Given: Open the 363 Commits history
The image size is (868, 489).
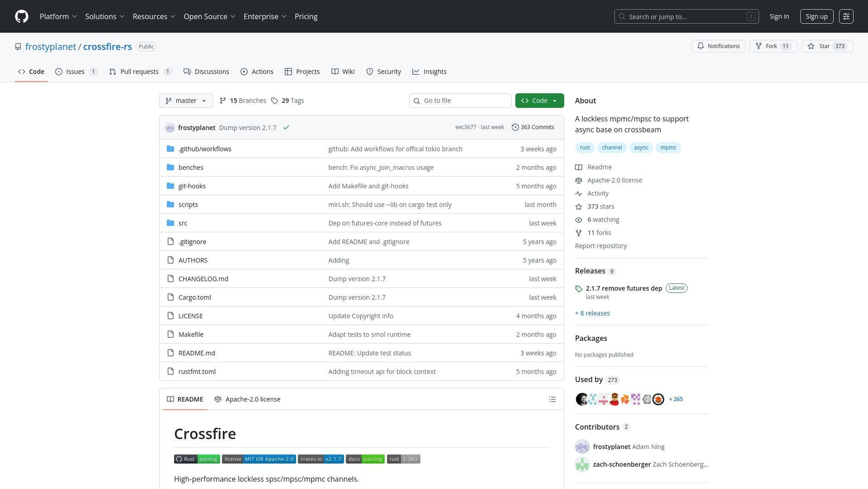Looking at the screenshot, I should click(533, 127).
